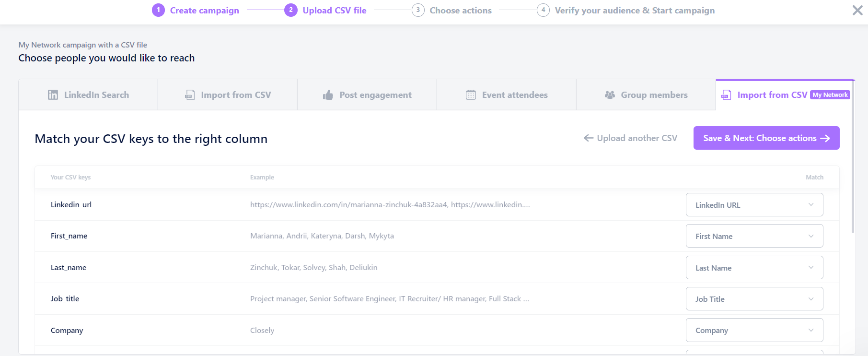Switch to the Event attendees tab

[x=507, y=95]
